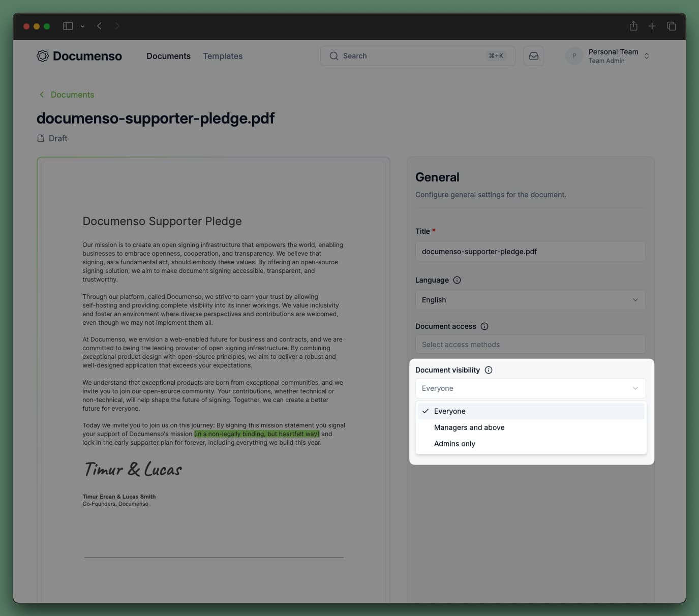Open the Documents menu item
This screenshot has width=699, height=616.
click(x=168, y=56)
